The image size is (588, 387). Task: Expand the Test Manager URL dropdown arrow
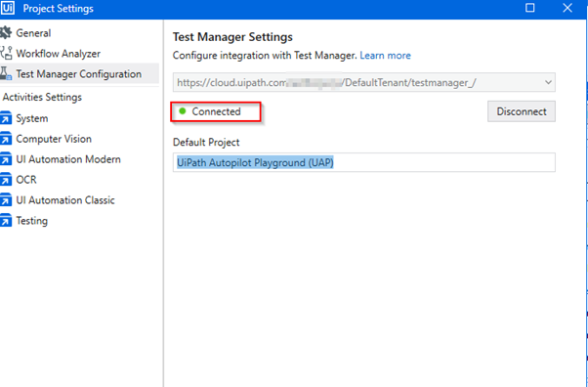(548, 82)
